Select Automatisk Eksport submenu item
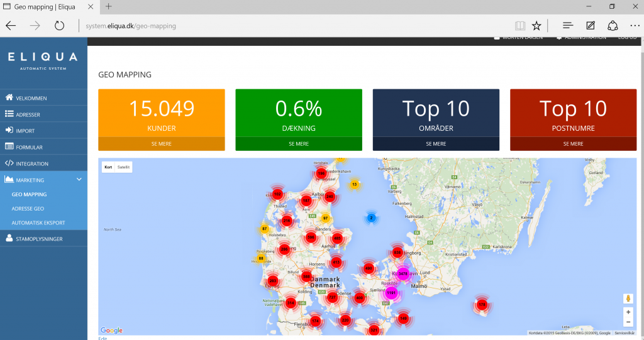Viewport: 644px width, 340px height. click(38, 222)
